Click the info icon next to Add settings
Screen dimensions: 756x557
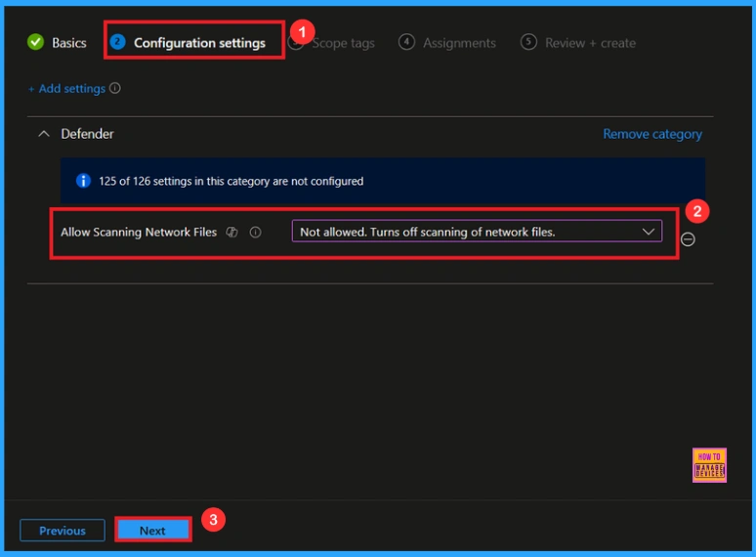(115, 89)
